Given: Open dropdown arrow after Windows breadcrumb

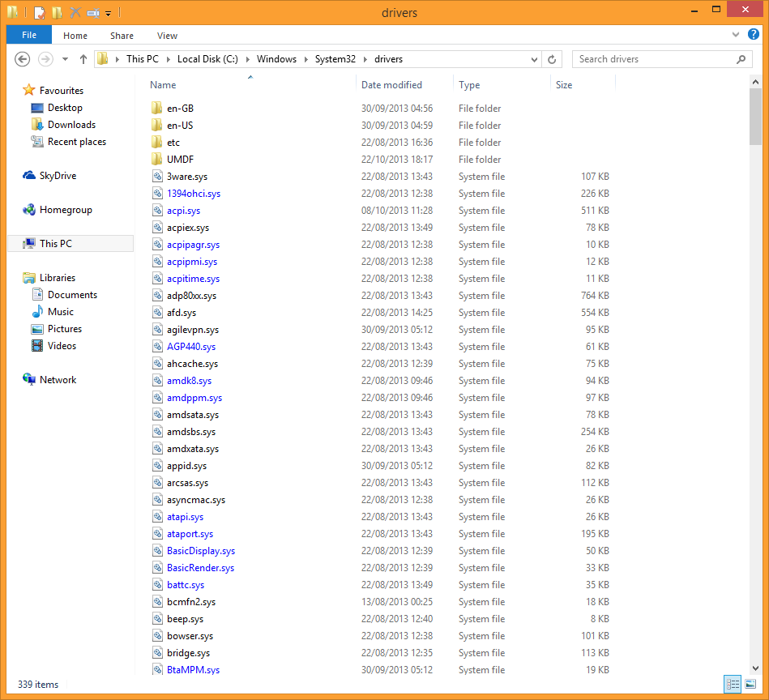Looking at the screenshot, I should pos(306,59).
